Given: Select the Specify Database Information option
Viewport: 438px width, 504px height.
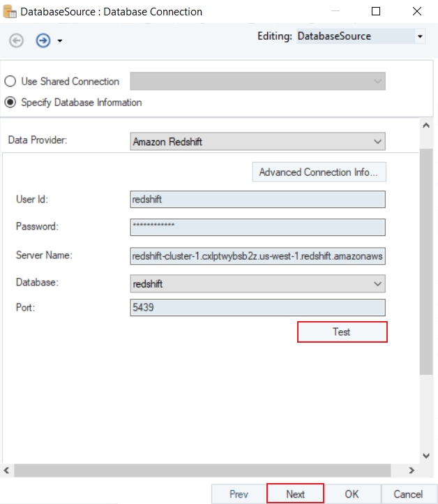Looking at the screenshot, I should (10, 103).
